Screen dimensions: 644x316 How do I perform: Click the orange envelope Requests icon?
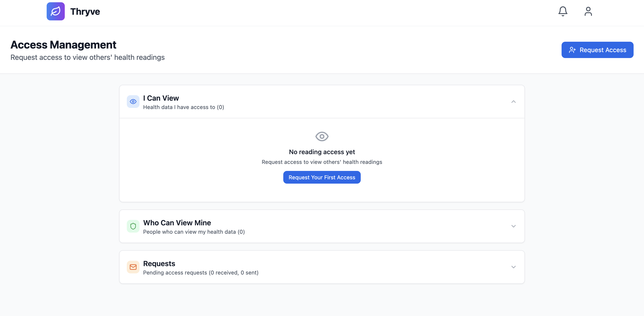(133, 267)
